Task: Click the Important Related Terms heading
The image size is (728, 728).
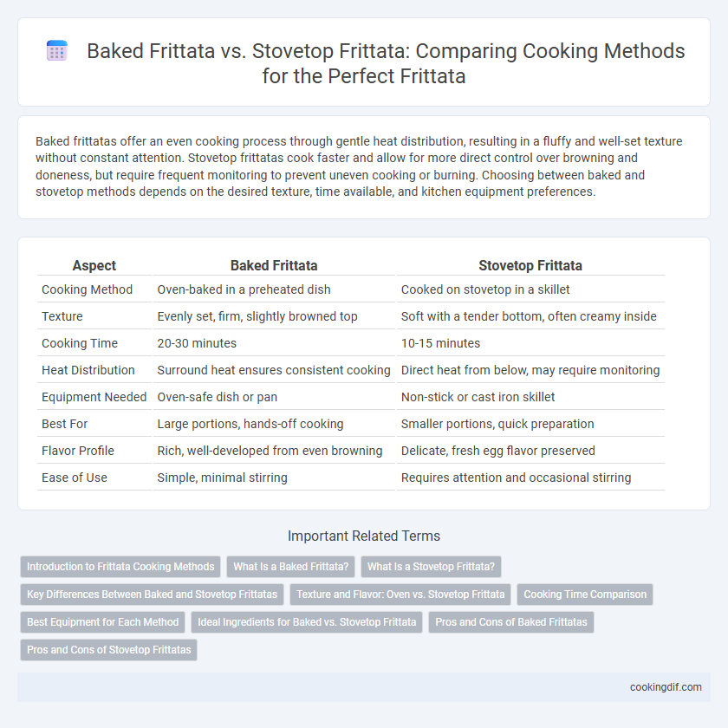Action: point(364,536)
